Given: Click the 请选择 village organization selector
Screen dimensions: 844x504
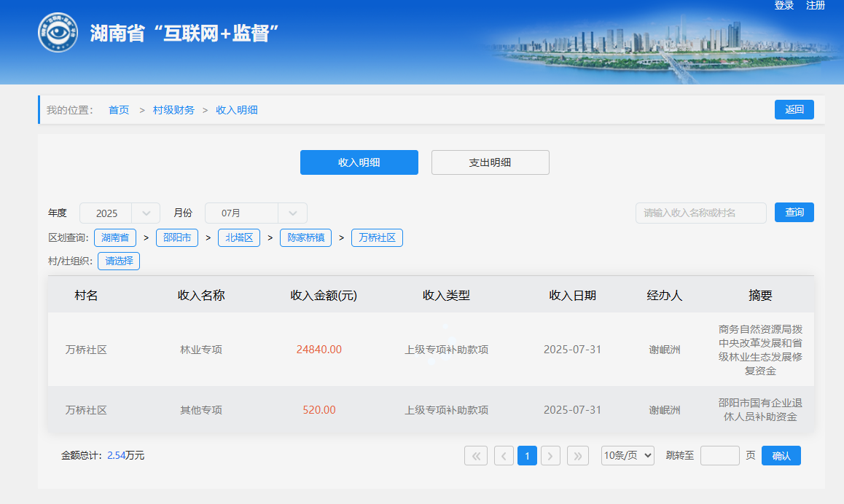Looking at the screenshot, I should 119,261.
